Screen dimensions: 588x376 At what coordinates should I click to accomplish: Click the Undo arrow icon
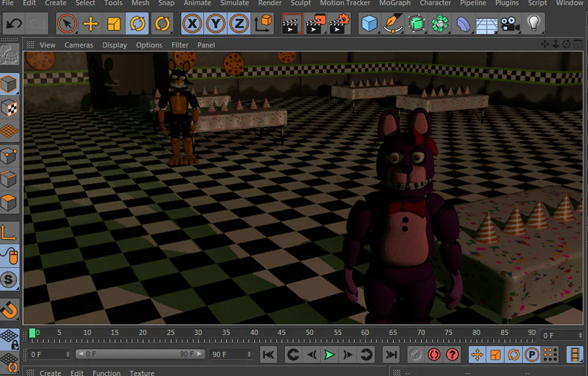tap(14, 24)
